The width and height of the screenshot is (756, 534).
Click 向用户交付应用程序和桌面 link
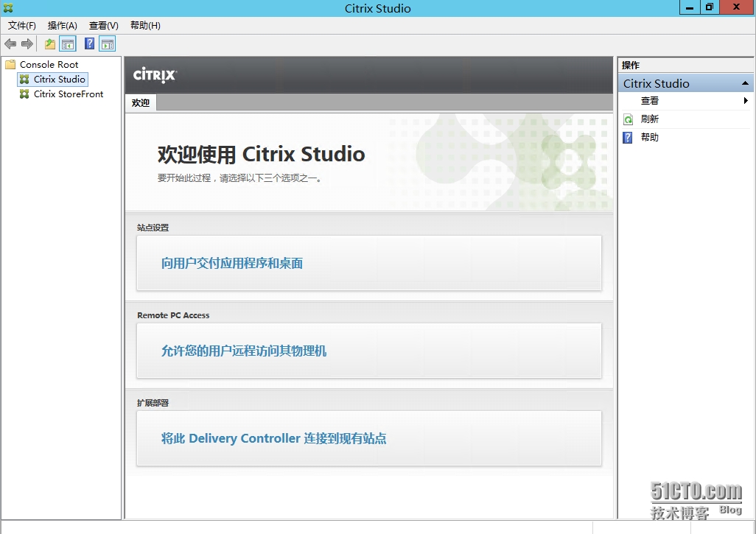click(232, 263)
